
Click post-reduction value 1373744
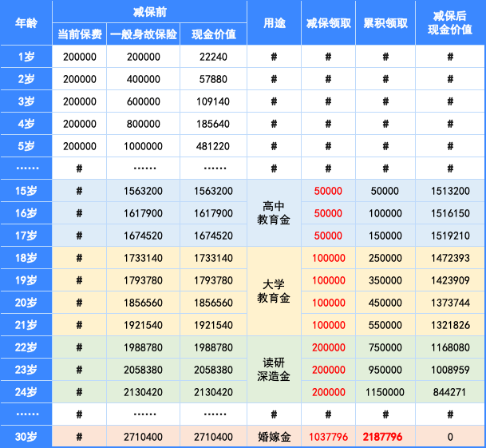[450, 303]
